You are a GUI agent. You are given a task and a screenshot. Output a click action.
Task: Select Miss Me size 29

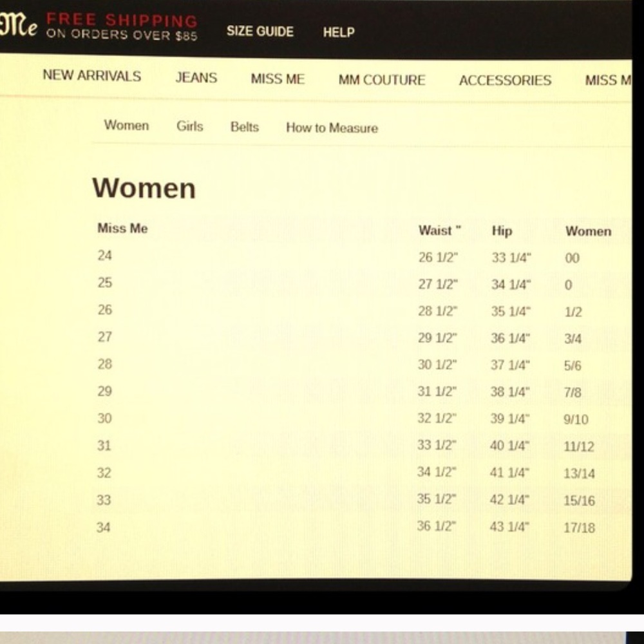(x=105, y=391)
